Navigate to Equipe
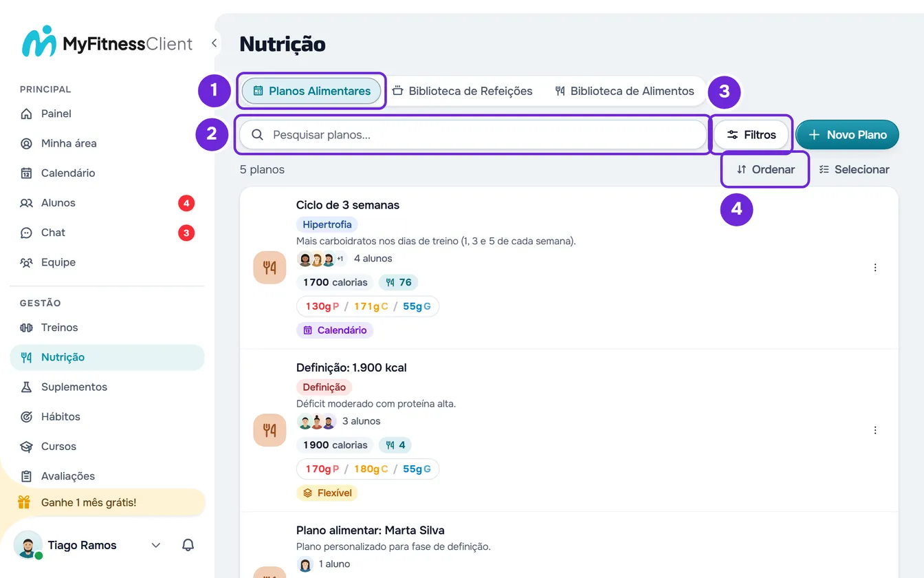Screen dimensions: 924x578 coord(107,262)
